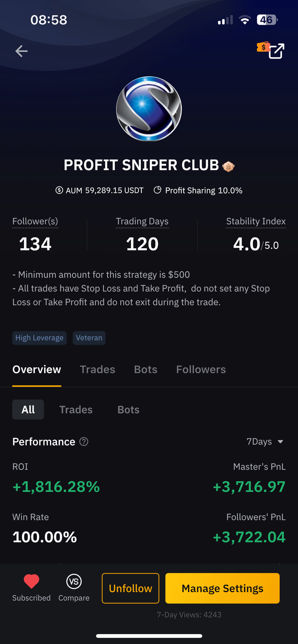Tap the Stability Index label

(256, 221)
